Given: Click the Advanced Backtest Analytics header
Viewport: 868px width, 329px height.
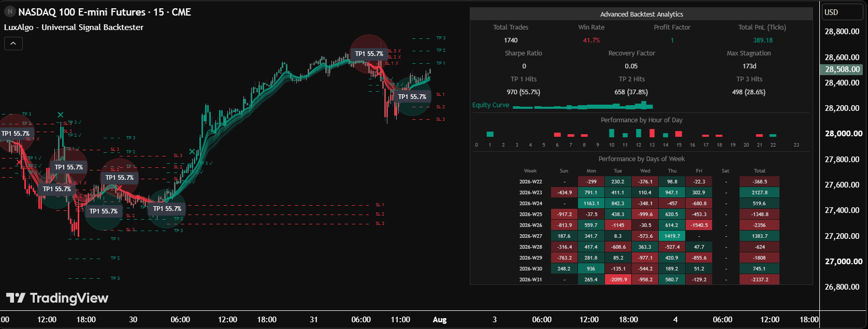Looking at the screenshot, I should [x=641, y=15].
